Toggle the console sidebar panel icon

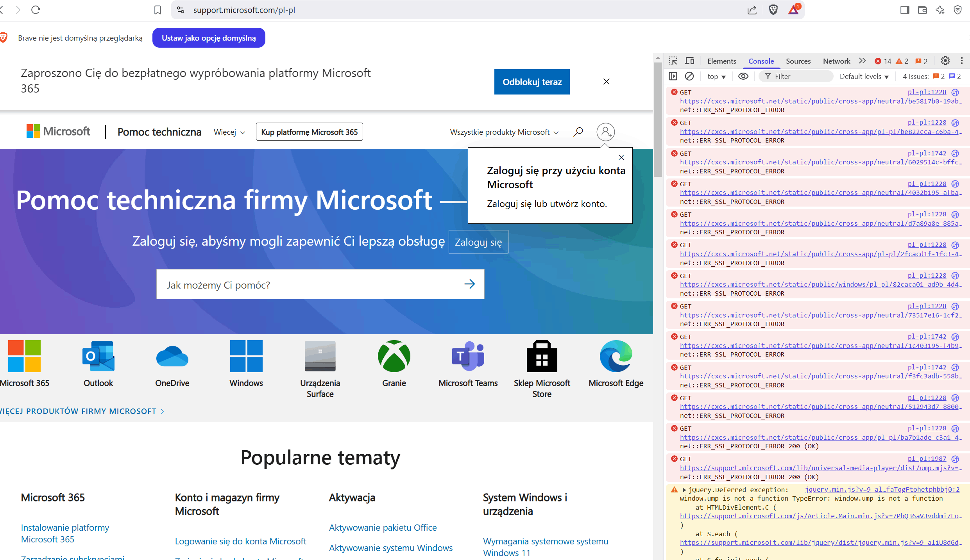673,76
